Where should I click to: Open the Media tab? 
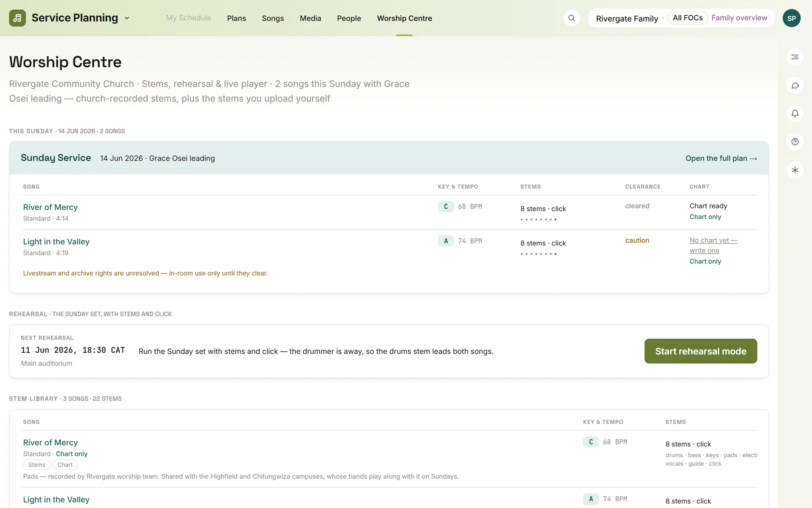310,18
